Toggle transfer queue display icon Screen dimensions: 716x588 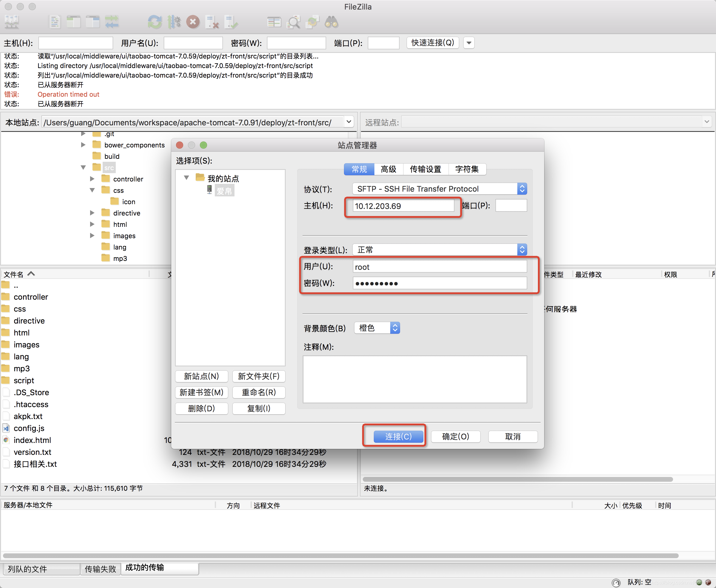(112, 22)
